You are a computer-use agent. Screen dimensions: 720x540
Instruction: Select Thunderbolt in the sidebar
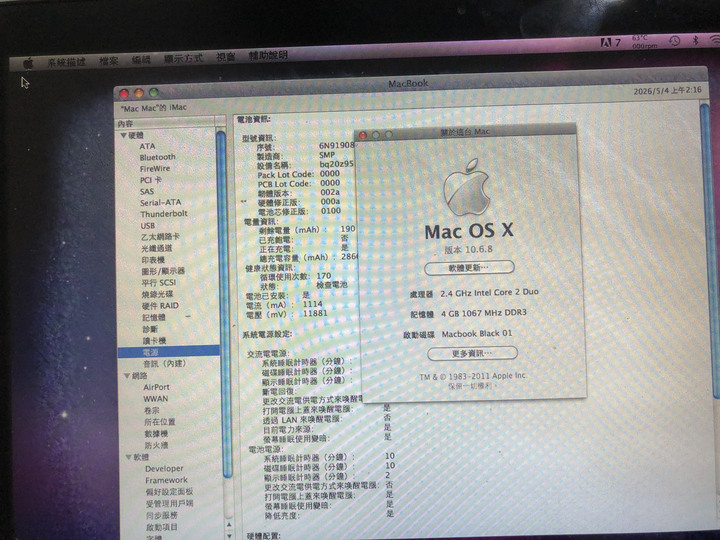pos(164,214)
